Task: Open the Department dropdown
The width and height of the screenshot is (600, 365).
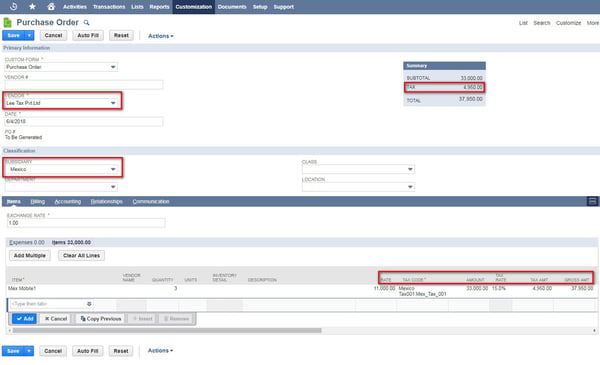Action: pos(61,187)
